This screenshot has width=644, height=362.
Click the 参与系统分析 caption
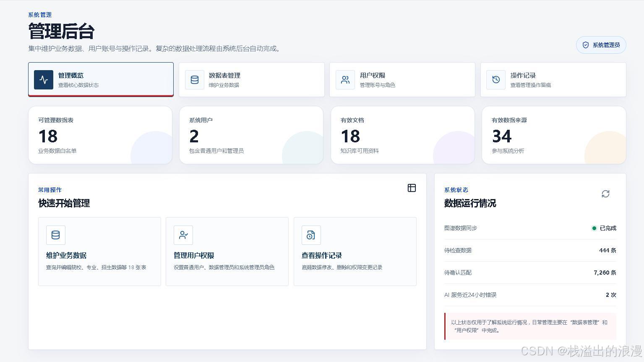508,151
